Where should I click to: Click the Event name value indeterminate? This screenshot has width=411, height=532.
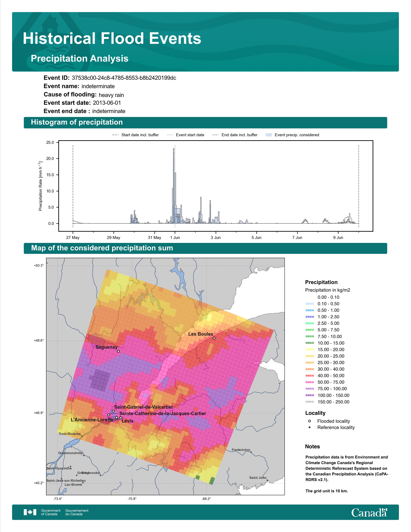[x=98, y=86]
